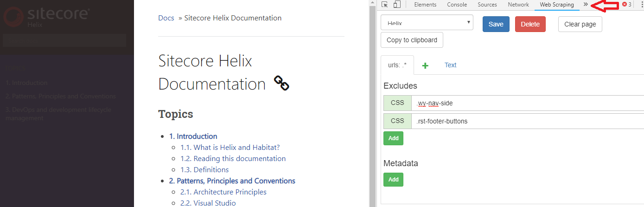This screenshot has height=207, width=644.
Task: Click the red Delete button
Action: [530, 24]
